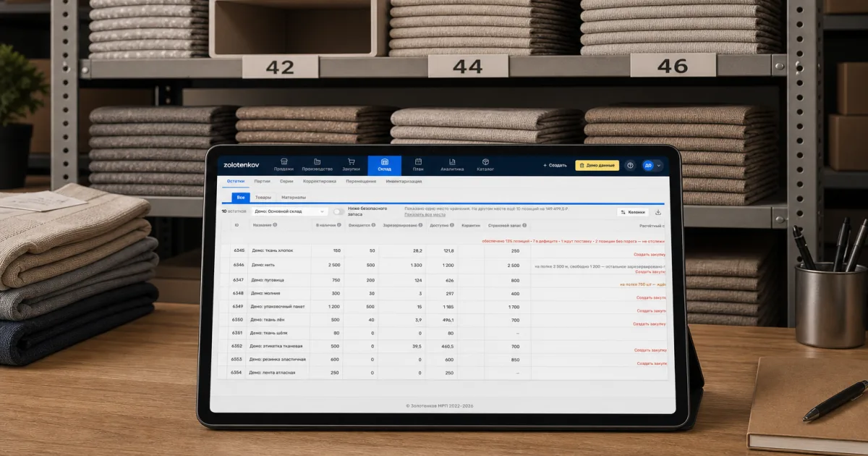Click Создать закупку for item 6350
The image size is (868, 456).
coord(650,324)
